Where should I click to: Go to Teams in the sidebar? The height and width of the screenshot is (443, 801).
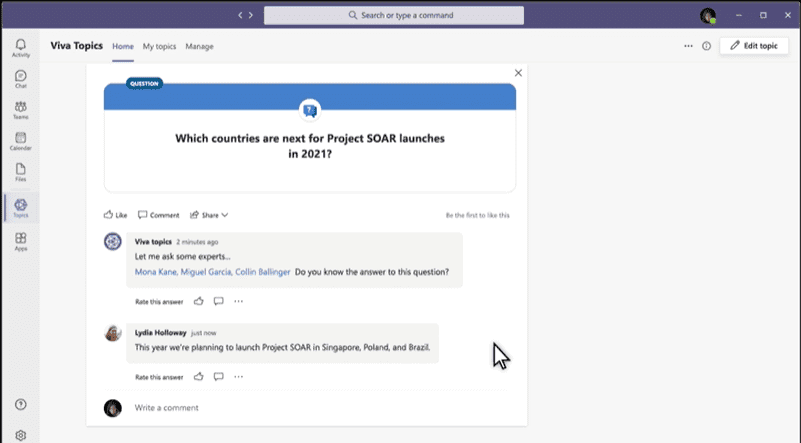[x=20, y=110]
